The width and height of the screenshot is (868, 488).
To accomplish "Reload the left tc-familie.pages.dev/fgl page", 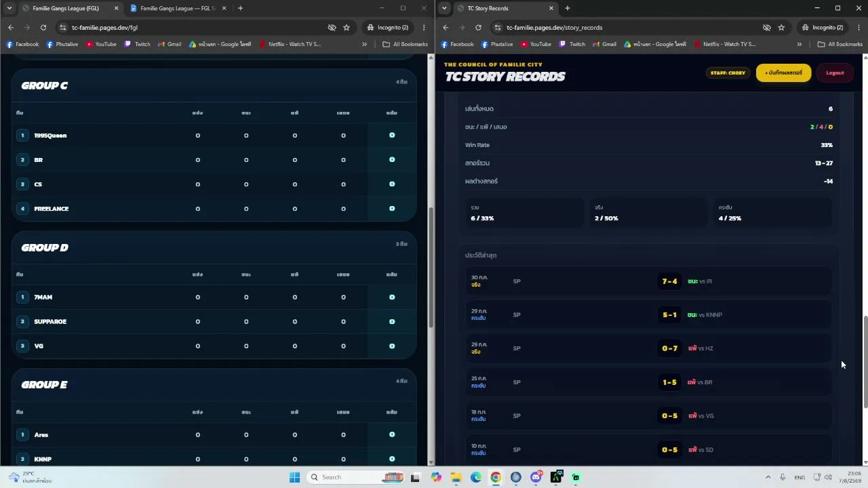I will tap(43, 28).
